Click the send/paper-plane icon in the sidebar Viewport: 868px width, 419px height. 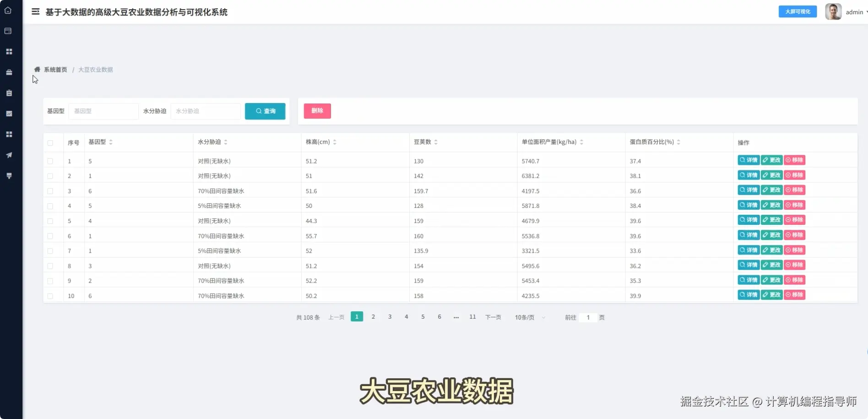coord(9,155)
